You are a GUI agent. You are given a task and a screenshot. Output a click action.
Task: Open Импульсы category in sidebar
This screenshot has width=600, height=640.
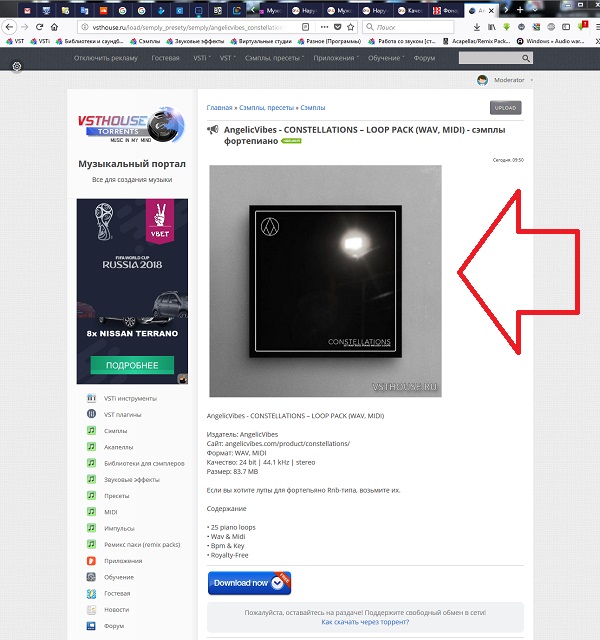[119, 528]
